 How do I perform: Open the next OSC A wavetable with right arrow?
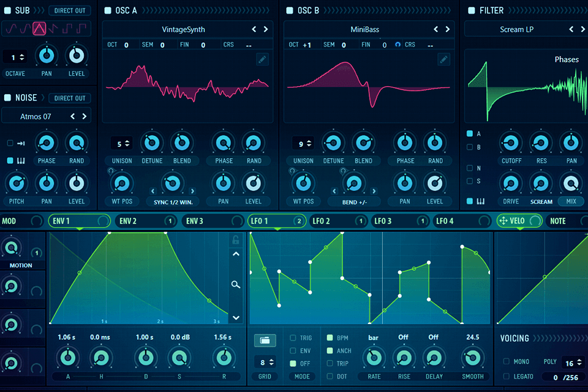click(x=265, y=29)
